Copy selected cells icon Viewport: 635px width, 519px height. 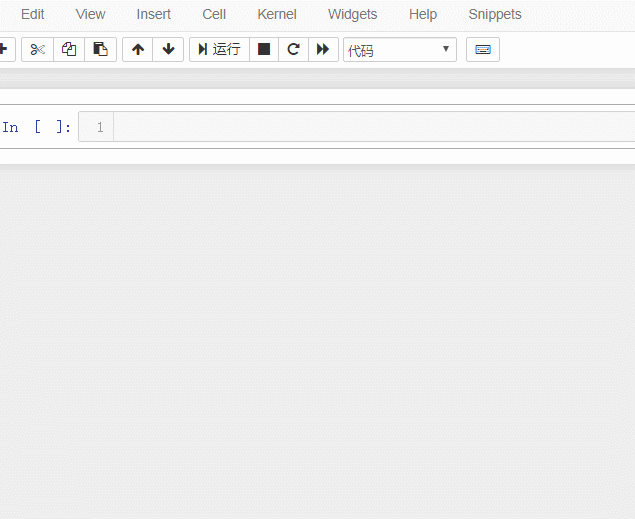[69, 49]
